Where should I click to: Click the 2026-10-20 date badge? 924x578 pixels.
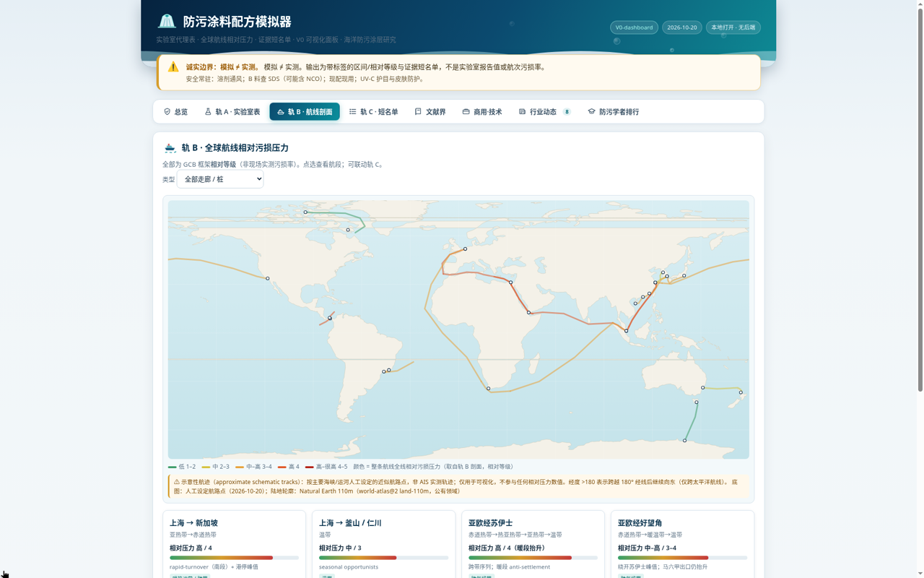682,27
